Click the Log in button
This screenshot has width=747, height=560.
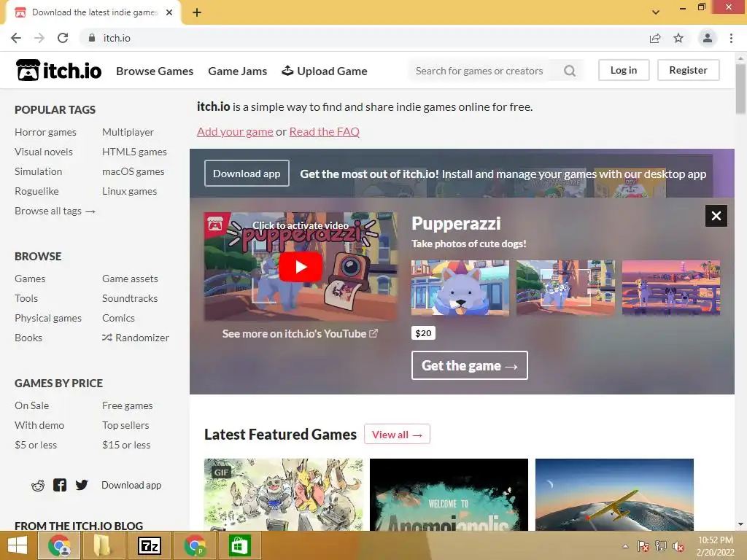pos(624,70)
